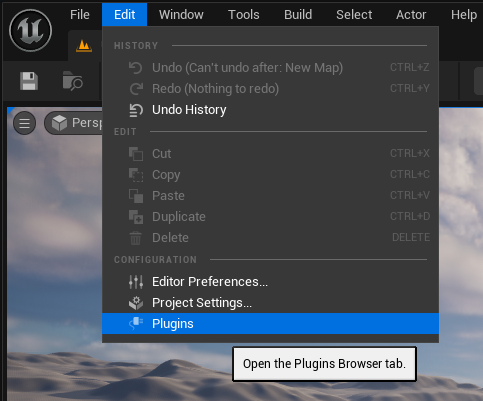Open the Tools menu
Image resolution: width=483 pixels, height=401 pixels.
pos(244,15)
